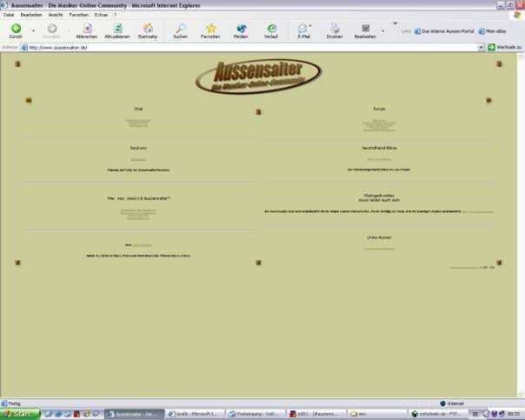Go home via the Startseite icon
The height and width of the screenshot is (420, 525).
click(x=148, y=29)
